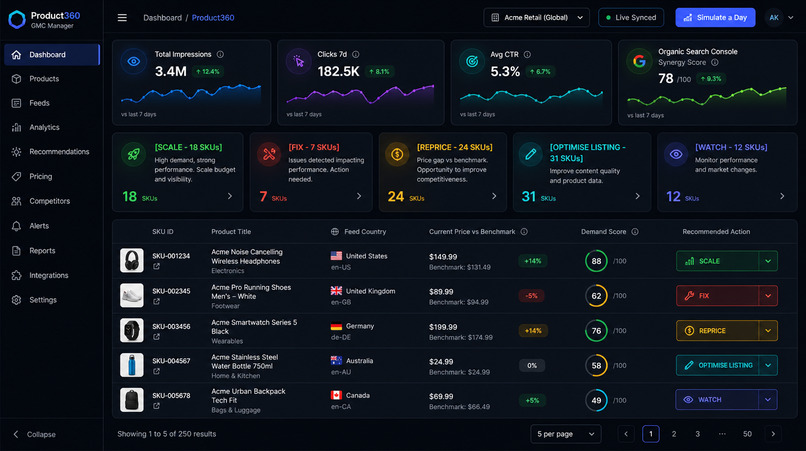Click the headphones product thumbnail
Screen dimensions: 806x451
132,261
